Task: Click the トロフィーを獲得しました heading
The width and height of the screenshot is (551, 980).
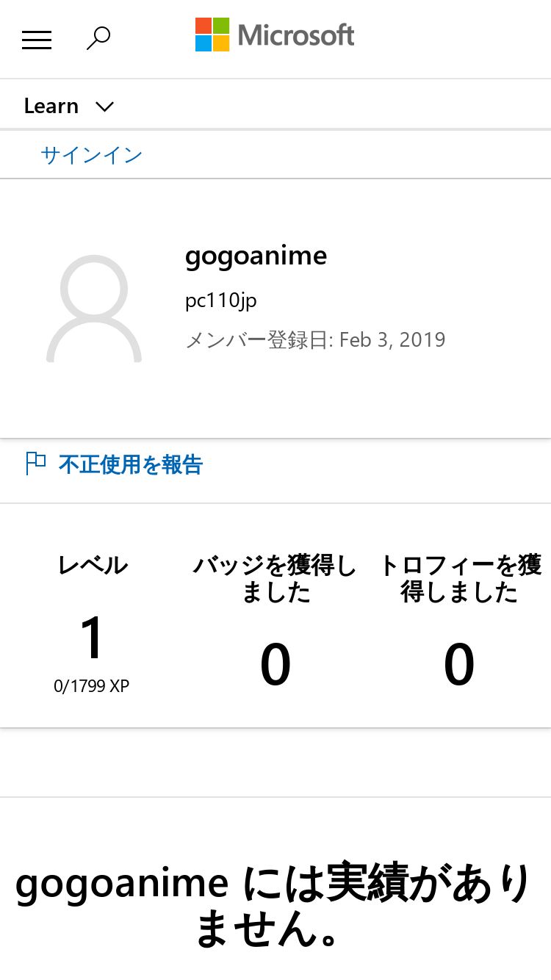Action: (x=460, y=578)
